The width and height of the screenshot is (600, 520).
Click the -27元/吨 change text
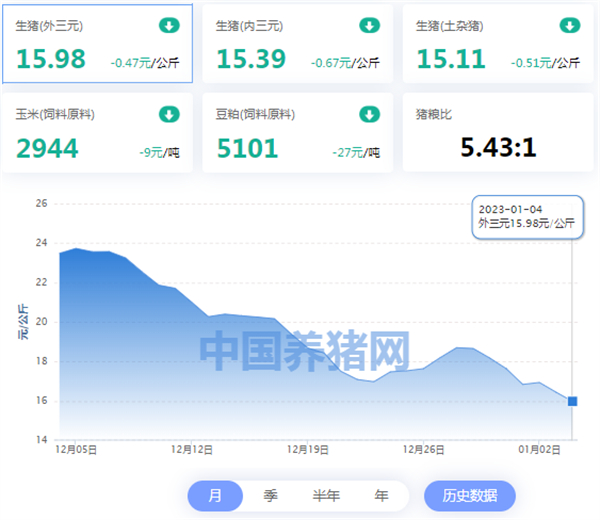pos(356,153)
